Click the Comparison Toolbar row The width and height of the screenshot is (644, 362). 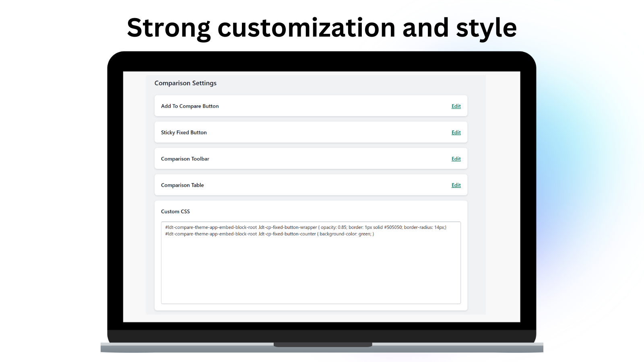[x=310, y=158]
